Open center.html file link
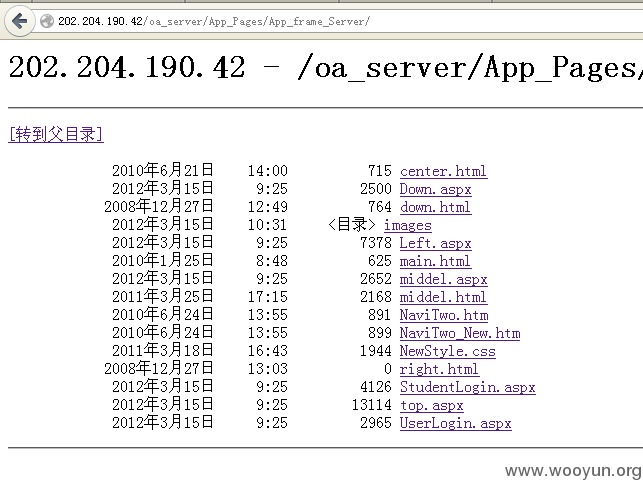This screenshot has width=643, height=480. pyautogui.click(x=443, y=171)
